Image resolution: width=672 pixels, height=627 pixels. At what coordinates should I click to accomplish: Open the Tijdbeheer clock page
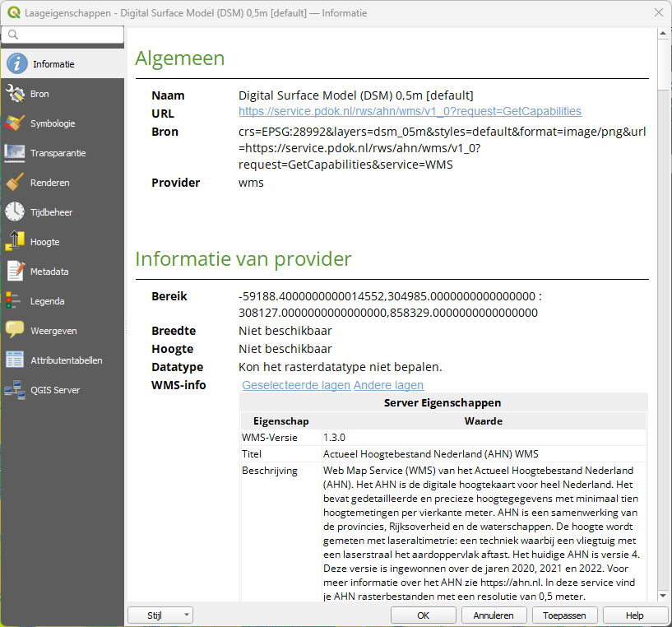(63, 211)
